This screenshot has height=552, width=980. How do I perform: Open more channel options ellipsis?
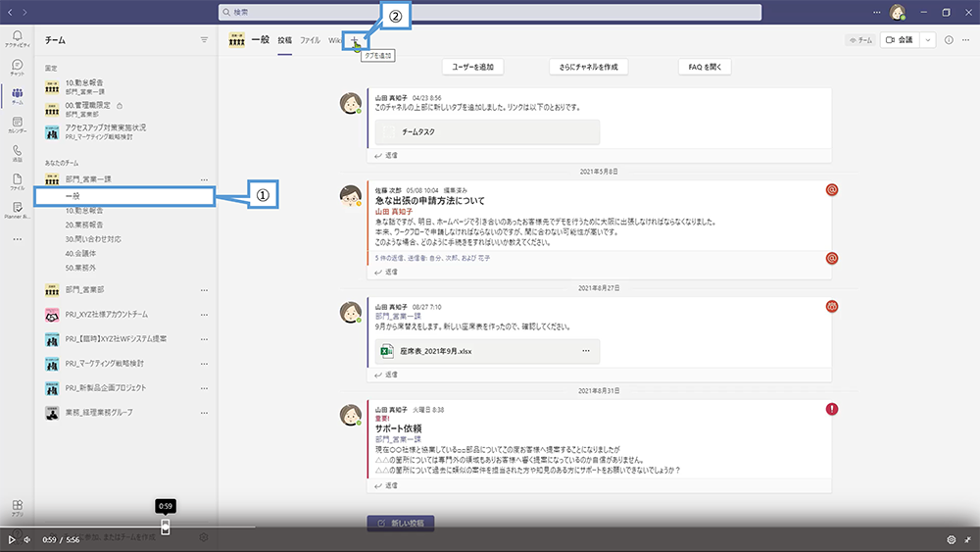965,40
